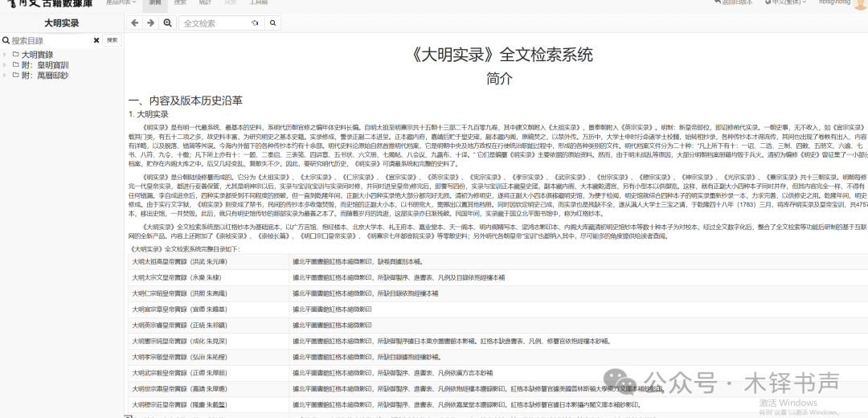Click the folder icon of 附:皇明寶訓
This screenshot has width=868, height=418.
(15, 65)
